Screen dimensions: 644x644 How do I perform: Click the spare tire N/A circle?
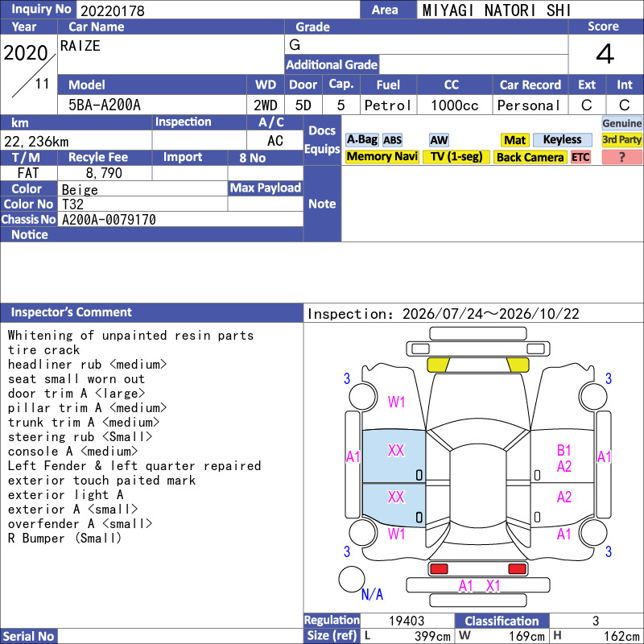(x=352, y=579)
